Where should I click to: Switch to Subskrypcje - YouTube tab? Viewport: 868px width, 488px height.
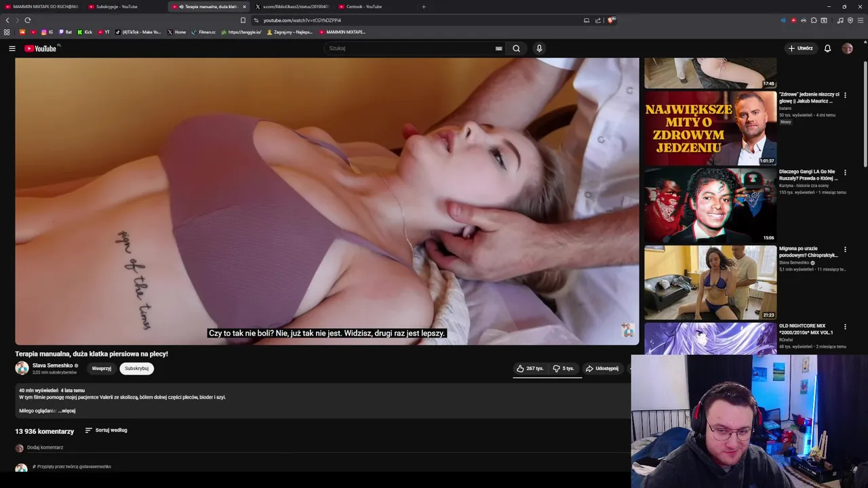125,7
